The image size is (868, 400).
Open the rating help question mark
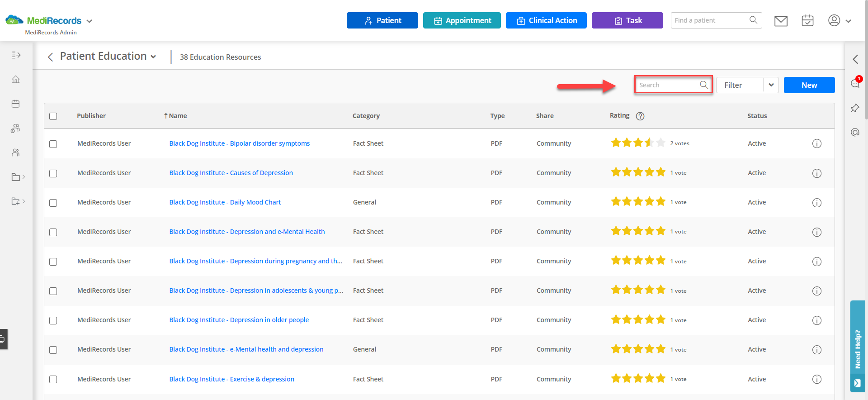coord(640,116)
